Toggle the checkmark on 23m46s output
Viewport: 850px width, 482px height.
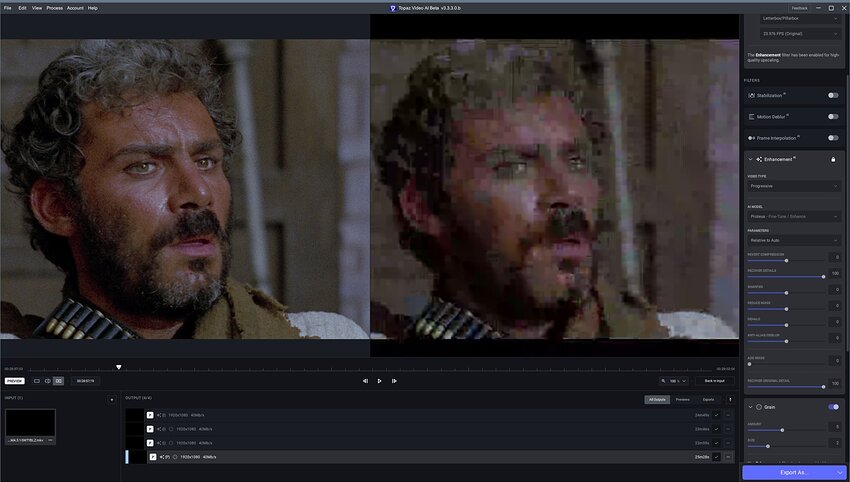[716, 429]
